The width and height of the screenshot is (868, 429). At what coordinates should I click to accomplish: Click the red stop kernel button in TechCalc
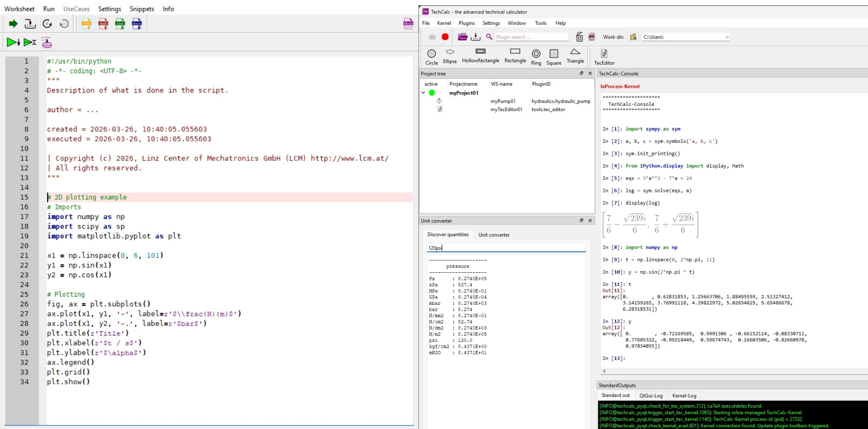tap(445, 37)
